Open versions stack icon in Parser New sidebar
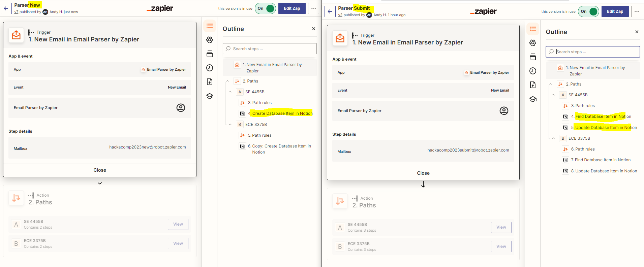This screenshot has height=267, width=644. (210, 54)
